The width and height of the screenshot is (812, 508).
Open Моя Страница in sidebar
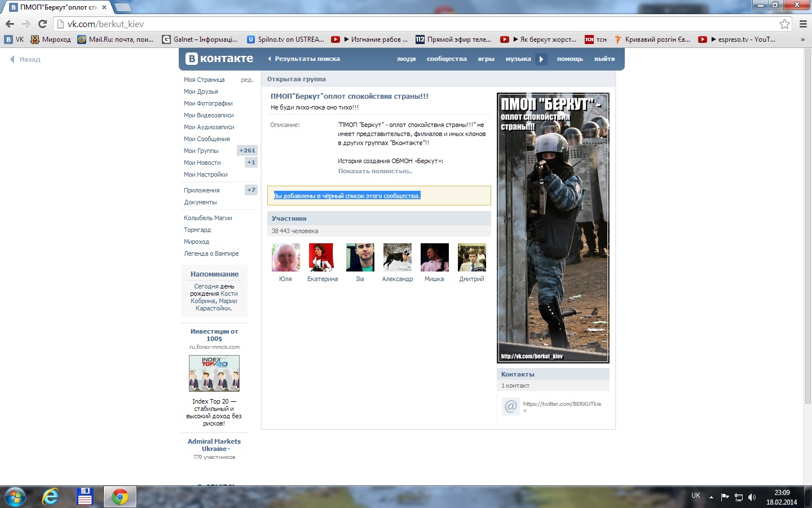point(204,80)
